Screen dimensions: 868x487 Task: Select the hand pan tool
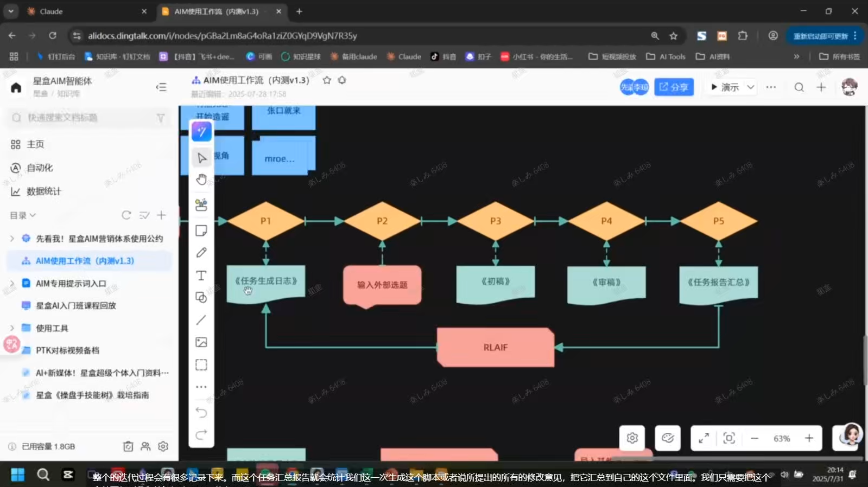[201, 180]
